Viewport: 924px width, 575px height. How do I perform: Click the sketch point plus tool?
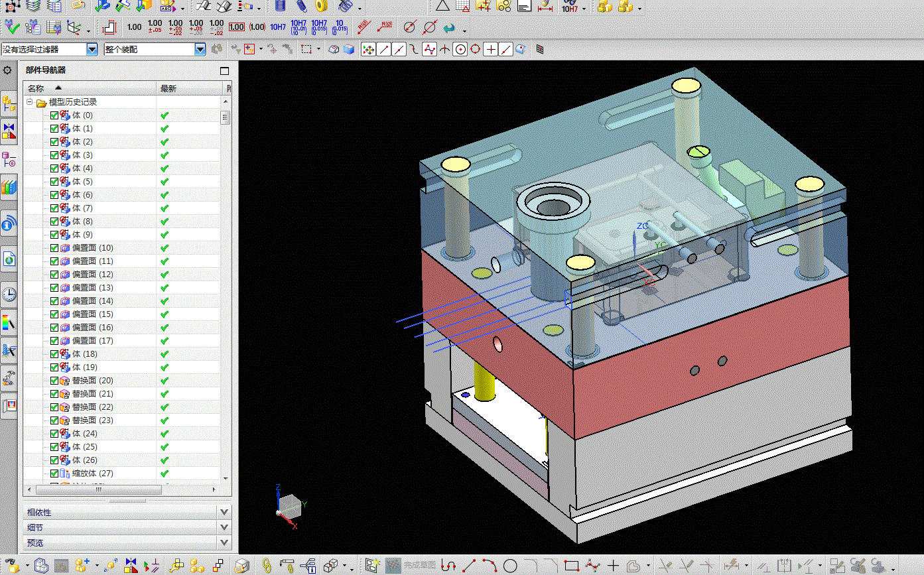point(614,566)
